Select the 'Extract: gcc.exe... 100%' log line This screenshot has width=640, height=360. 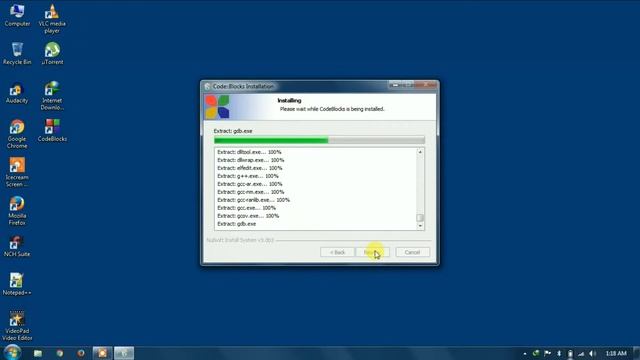pos(246,208)
